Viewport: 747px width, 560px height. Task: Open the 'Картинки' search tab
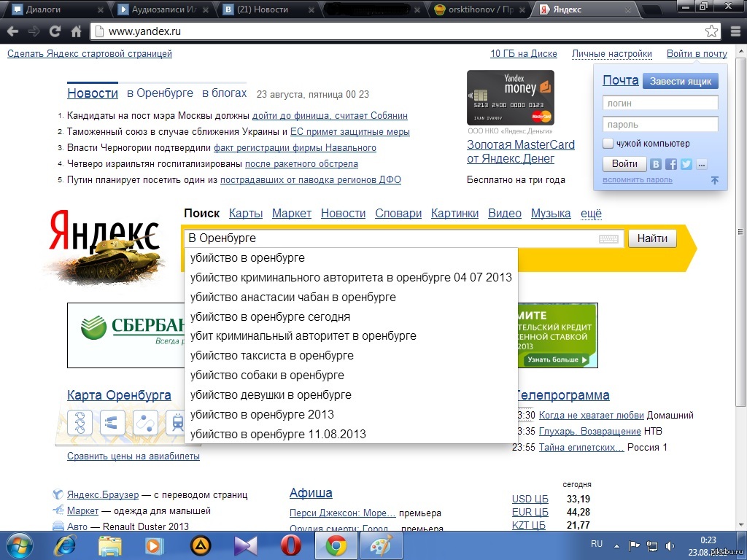click(454, 214)
